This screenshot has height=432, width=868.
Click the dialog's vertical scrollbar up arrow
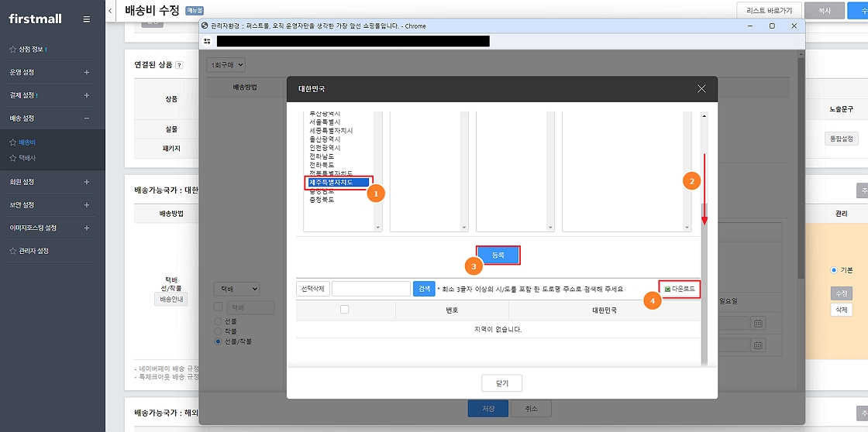(704, 117)
